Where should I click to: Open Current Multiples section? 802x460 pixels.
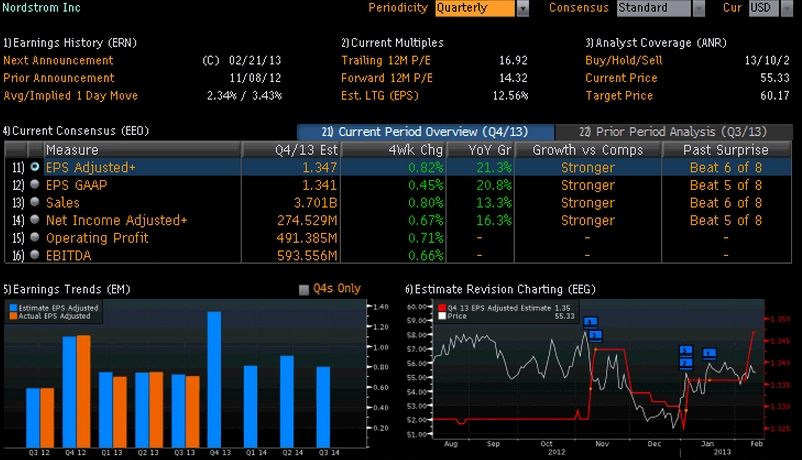click(392, 43)
